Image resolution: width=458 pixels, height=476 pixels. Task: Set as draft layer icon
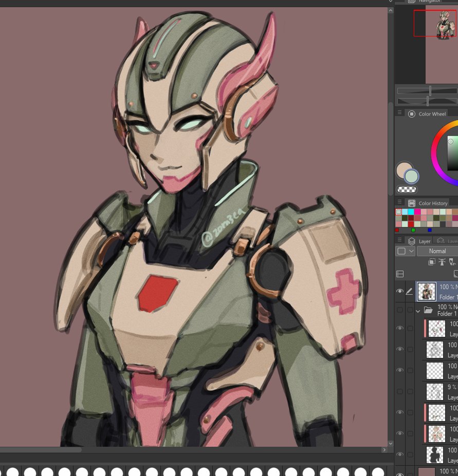[x=452, y=262]
